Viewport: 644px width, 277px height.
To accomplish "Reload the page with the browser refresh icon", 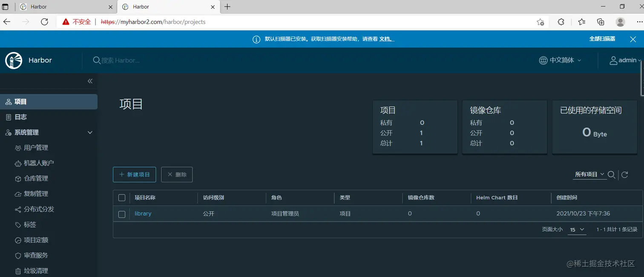I will point(44,22).
